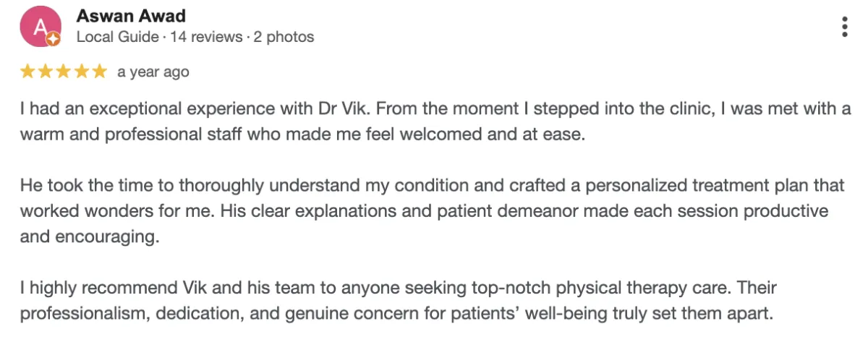Click the fifth rating star

100,72
